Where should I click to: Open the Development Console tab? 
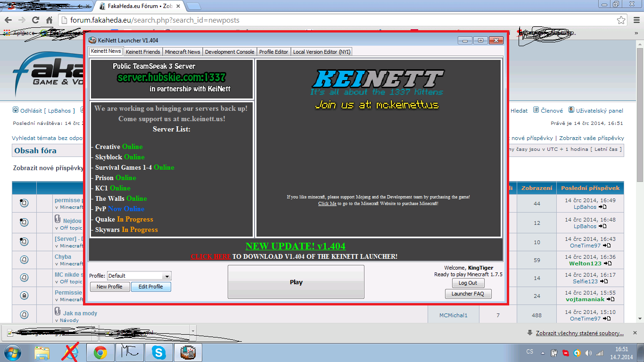tap(230, 52)
